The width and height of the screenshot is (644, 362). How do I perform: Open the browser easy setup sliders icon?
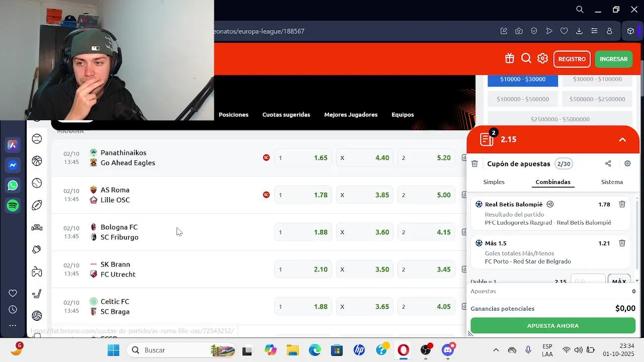click(x=594, y=31)
